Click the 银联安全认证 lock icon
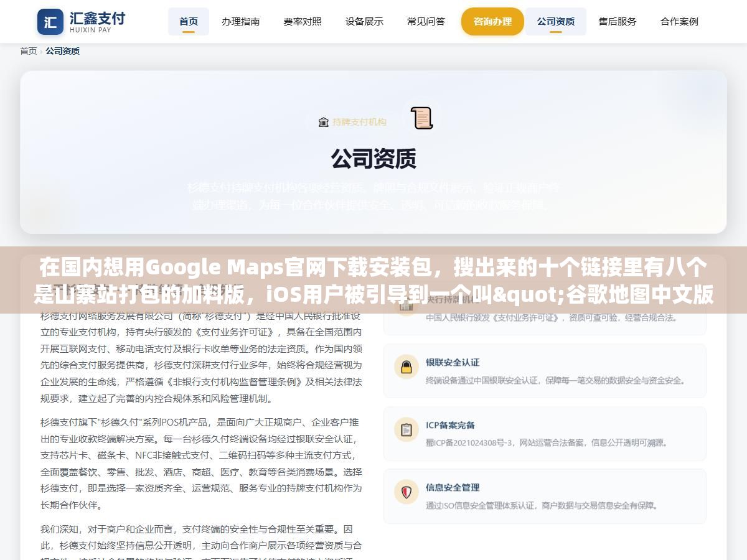The width and height of the screenshot is (747, 560). 406,367
